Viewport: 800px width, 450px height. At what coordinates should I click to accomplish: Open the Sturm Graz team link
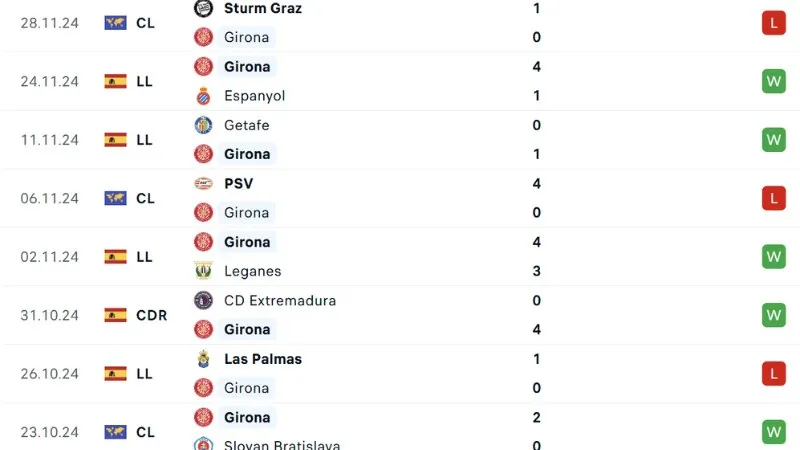coord(263,8)
